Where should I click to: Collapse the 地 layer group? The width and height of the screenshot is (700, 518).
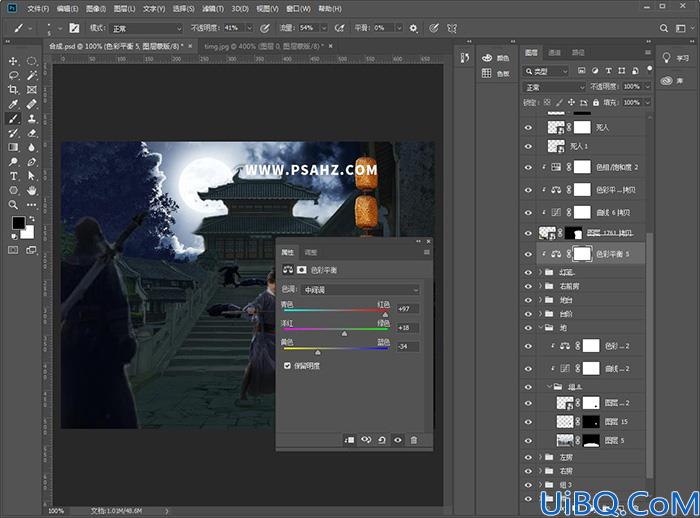tap(541, 328)
